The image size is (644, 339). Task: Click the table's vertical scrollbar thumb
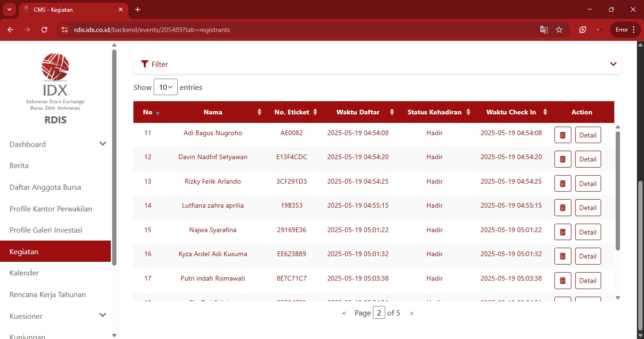618,191
